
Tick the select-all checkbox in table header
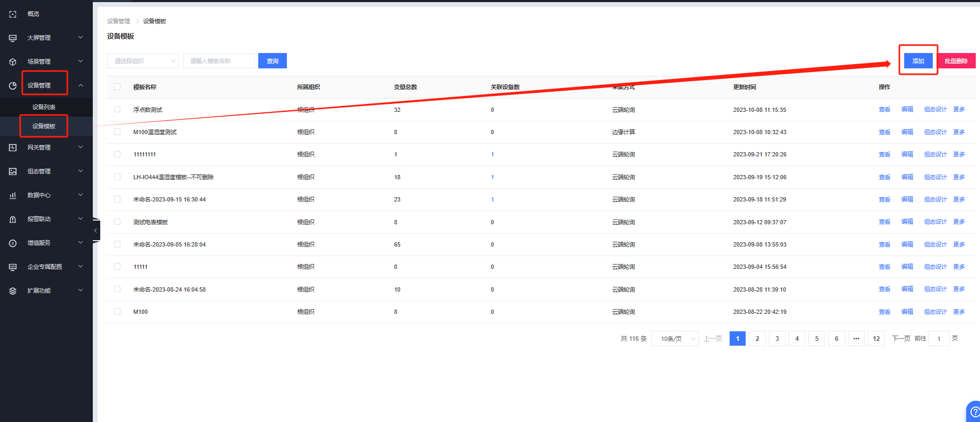tap(117, 87)
